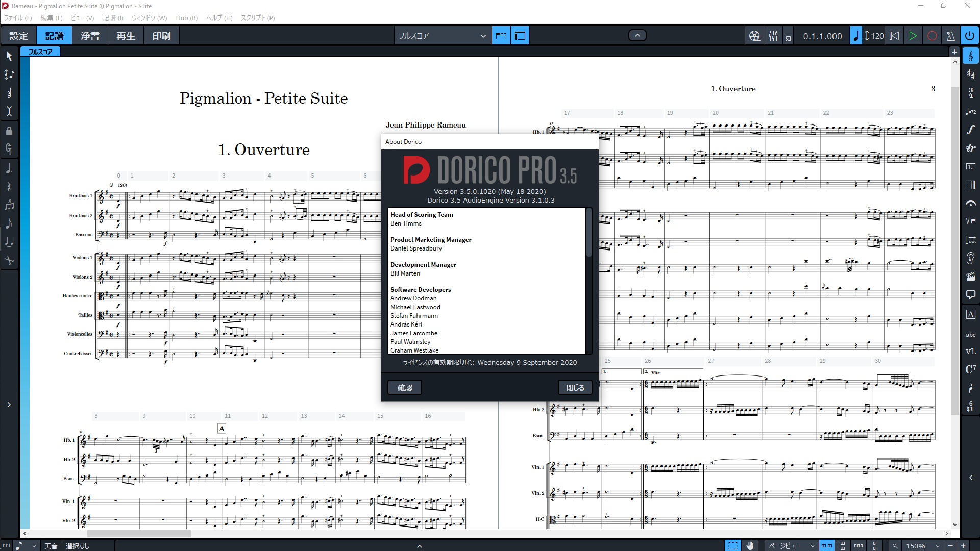Toggle the metronome click

(x=950, y=36)
